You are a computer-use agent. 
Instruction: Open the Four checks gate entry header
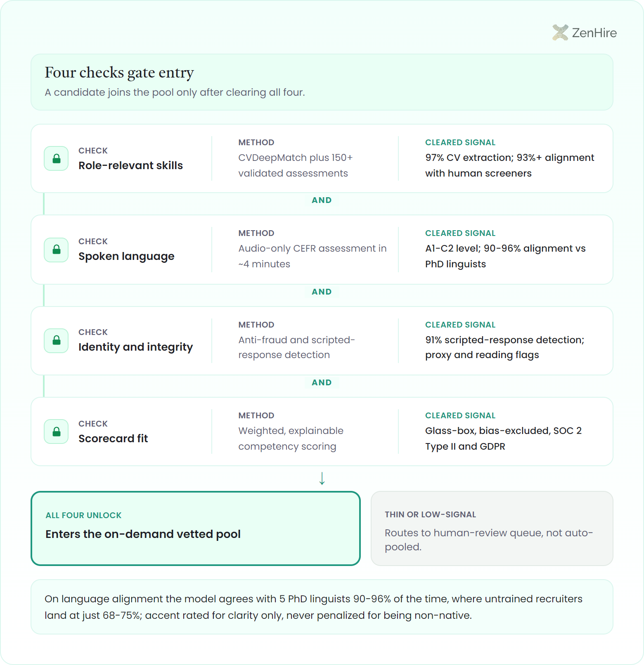tap(322, 82)
